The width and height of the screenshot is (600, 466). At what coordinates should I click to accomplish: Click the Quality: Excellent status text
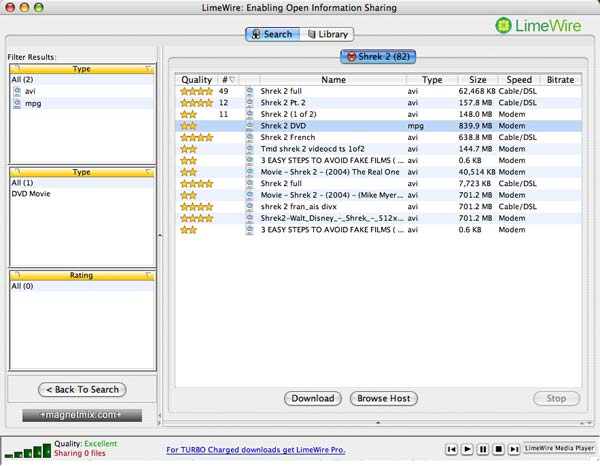85,443
